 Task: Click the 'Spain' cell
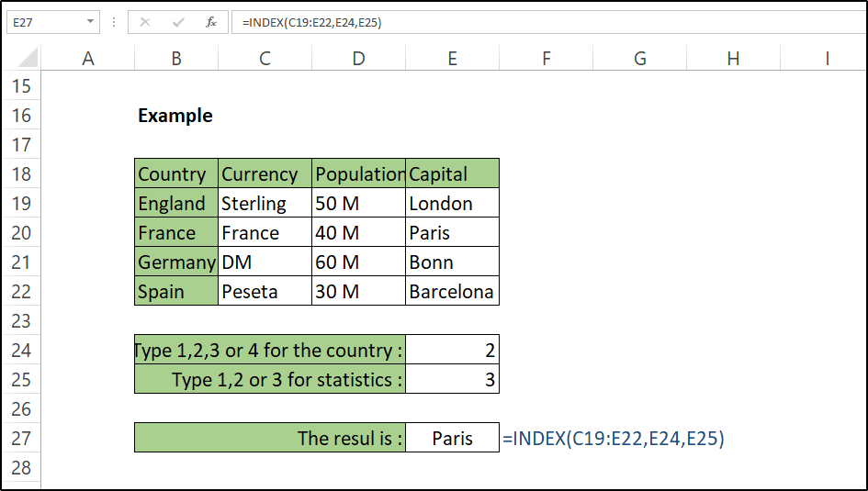point(176,291)
